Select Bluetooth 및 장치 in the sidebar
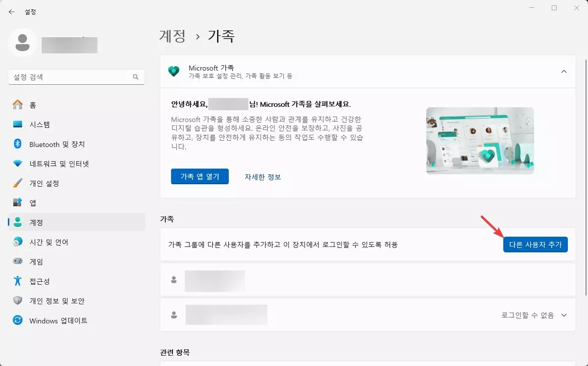Image resolution: width=588 pixels, height=366 pixels. point(58,144)
